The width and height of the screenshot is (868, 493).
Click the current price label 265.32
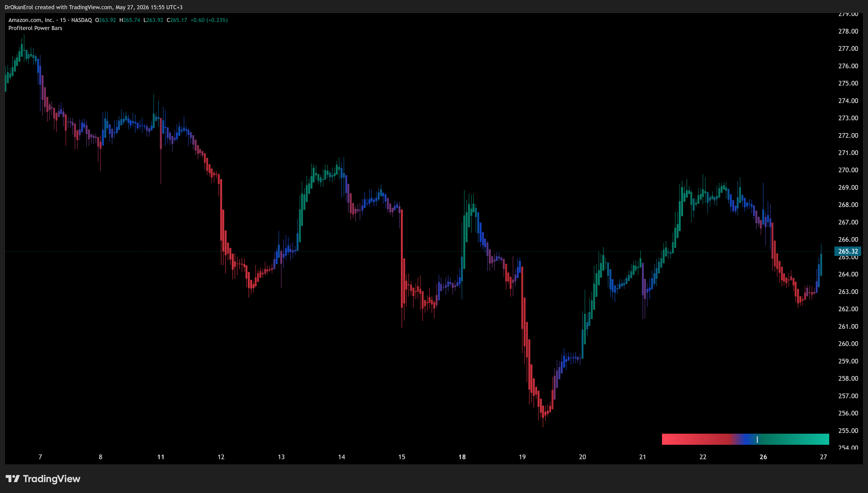(x=847, y=251)
